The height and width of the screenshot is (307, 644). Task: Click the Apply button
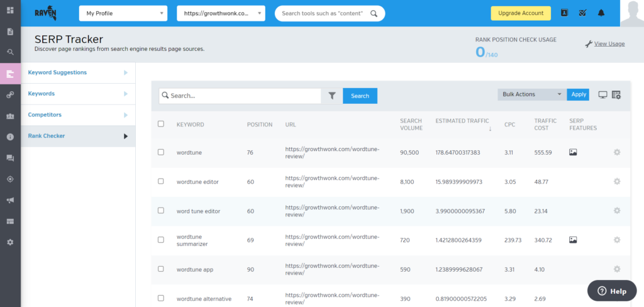click(579, 94)
